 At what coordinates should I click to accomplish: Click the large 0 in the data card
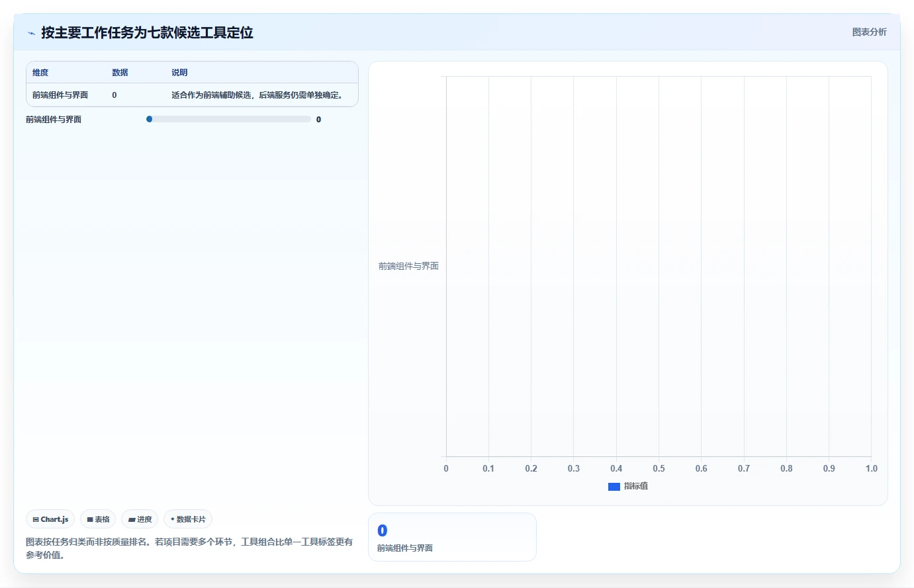(x=382, y=530)
